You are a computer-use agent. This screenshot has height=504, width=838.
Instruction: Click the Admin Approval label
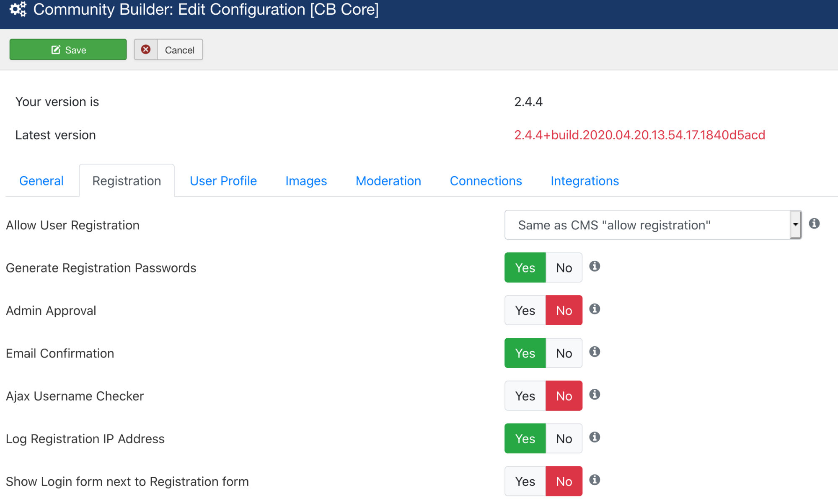(51, 311)
